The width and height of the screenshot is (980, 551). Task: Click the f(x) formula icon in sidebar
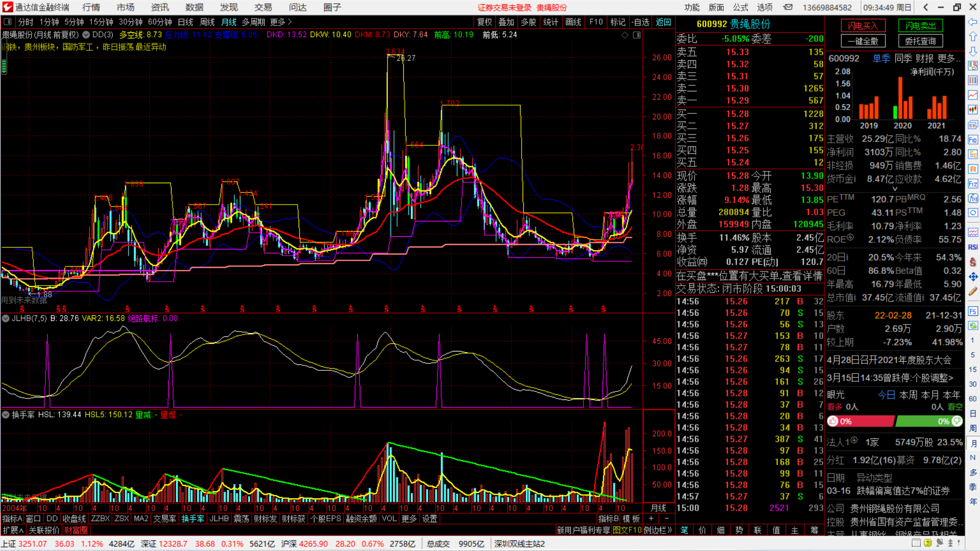point(973,198)
